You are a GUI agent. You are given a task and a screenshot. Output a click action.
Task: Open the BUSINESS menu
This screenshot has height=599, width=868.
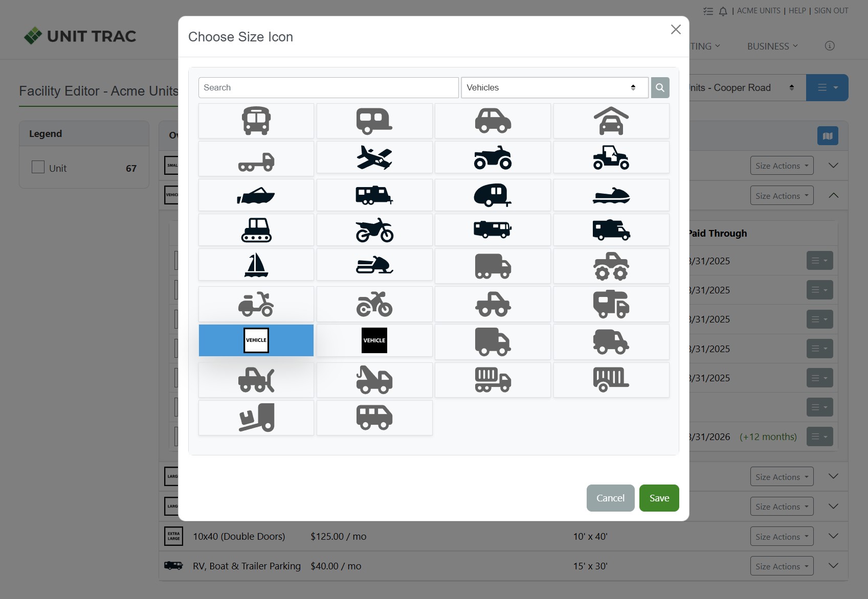(x=772, y=46)
